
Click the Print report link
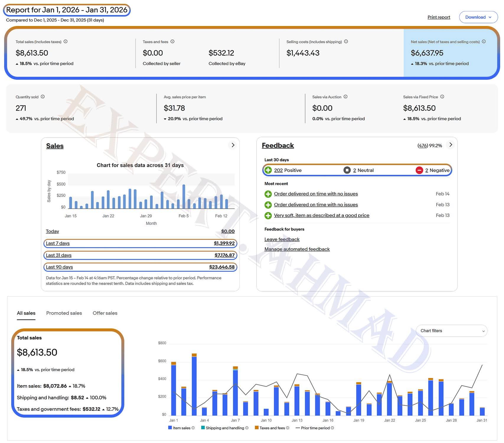click(439, 17)
